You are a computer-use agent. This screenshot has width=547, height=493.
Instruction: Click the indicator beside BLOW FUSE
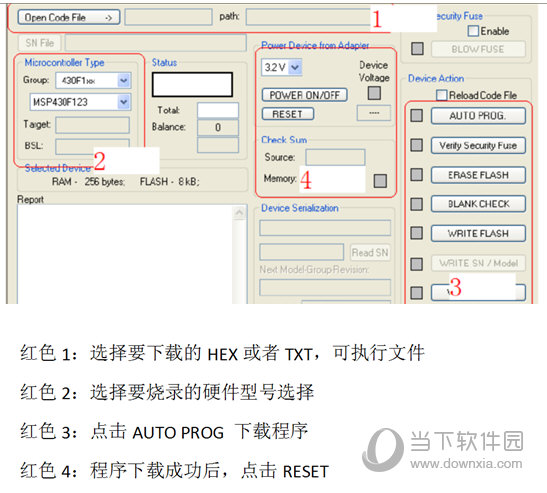point(418,48)
